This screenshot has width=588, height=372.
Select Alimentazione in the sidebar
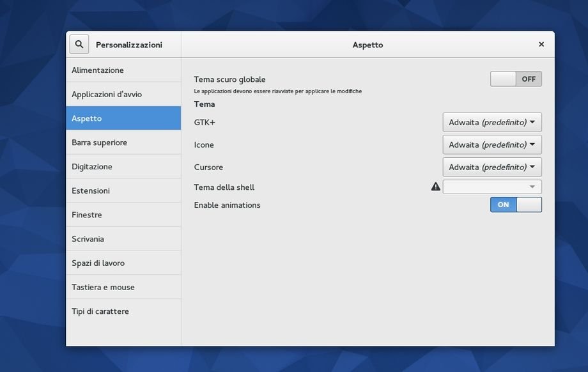pyautogui.click(x=123, y=70)
